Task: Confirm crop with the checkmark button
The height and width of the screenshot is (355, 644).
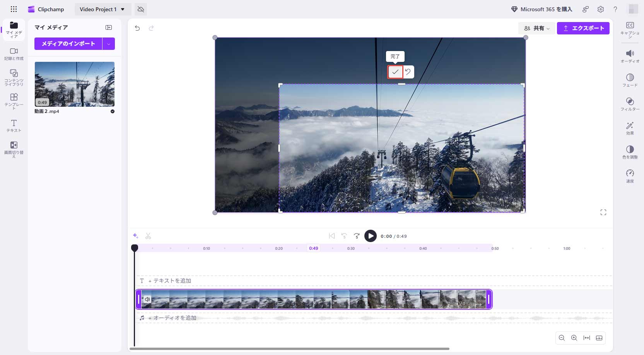Action: pos(395,72)
